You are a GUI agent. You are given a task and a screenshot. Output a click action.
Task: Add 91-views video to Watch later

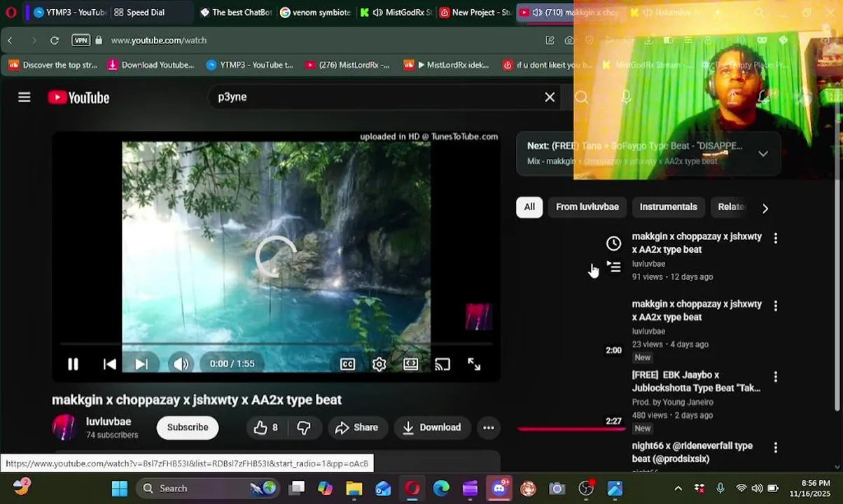[613, 244]
